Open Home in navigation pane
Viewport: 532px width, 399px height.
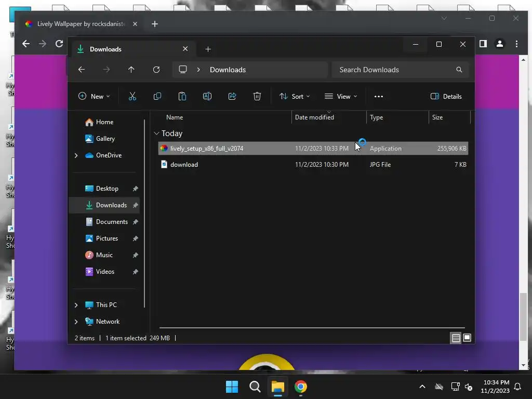pyautogui.click(x=104, y=122)
